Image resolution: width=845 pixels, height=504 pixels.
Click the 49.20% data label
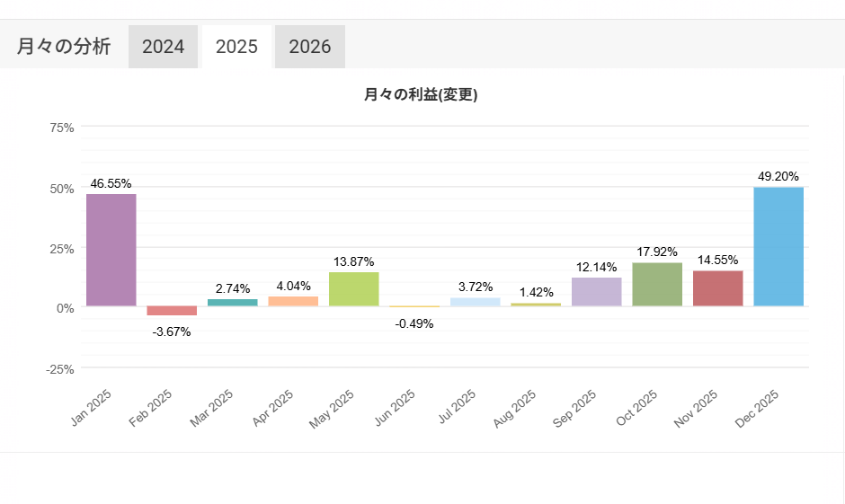[778, 176]
